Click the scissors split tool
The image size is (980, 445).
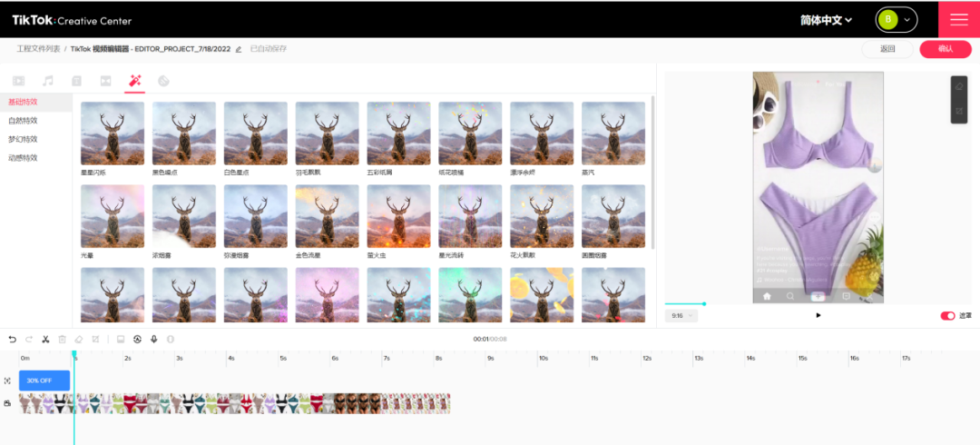click(45, 339)
